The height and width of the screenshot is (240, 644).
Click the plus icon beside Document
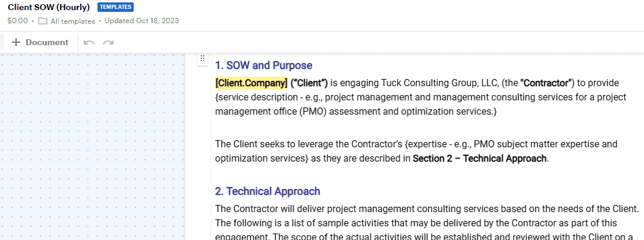(15, 42)
